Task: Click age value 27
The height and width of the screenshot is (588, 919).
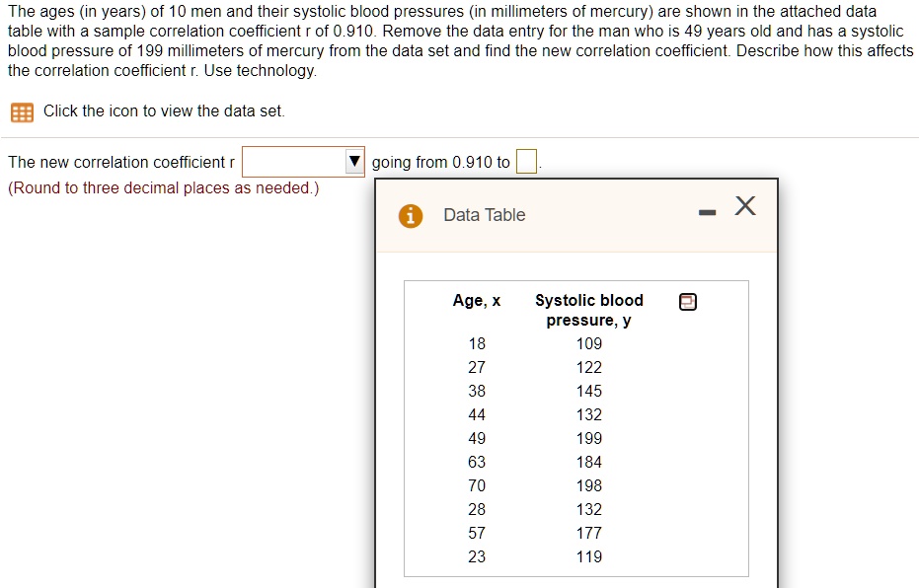Action: click(x=477, y=367)
